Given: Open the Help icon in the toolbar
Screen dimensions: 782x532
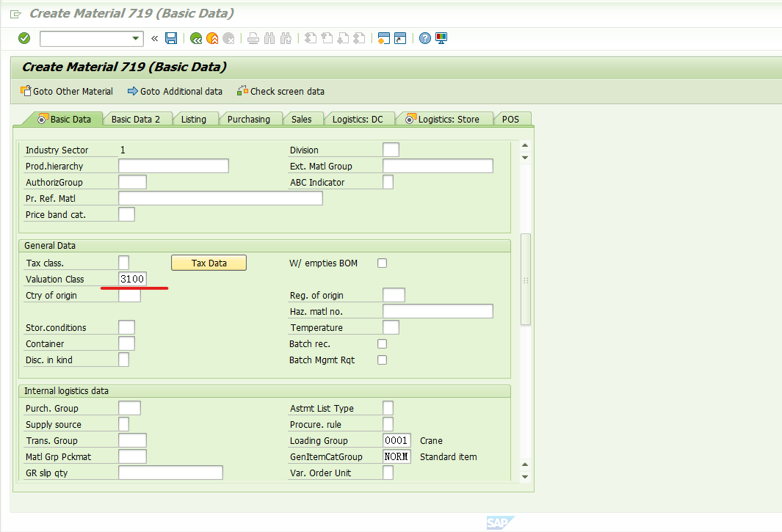Looking at the screenshot, I should pyautogui.click(x=425, y=38).
